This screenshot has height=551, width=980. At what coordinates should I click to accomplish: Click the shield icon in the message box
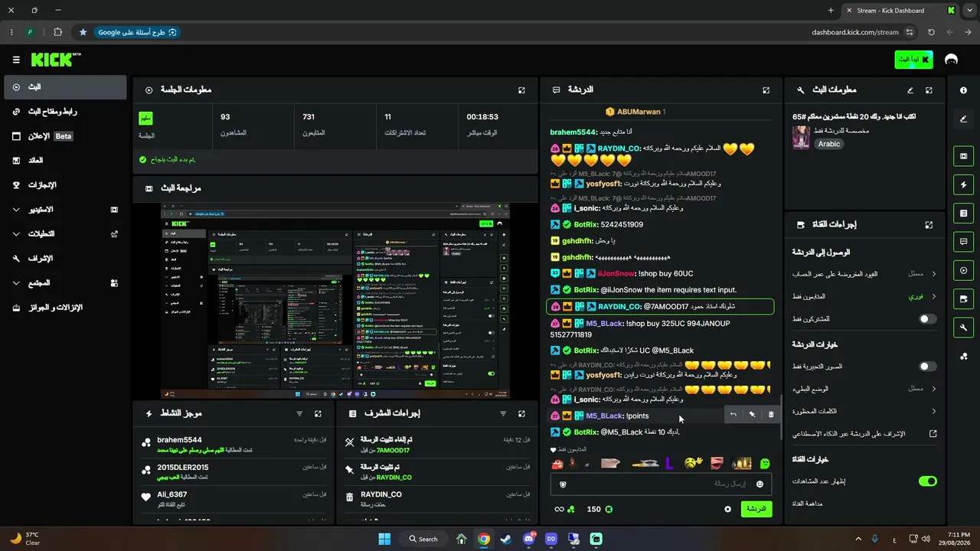point(563,484)
